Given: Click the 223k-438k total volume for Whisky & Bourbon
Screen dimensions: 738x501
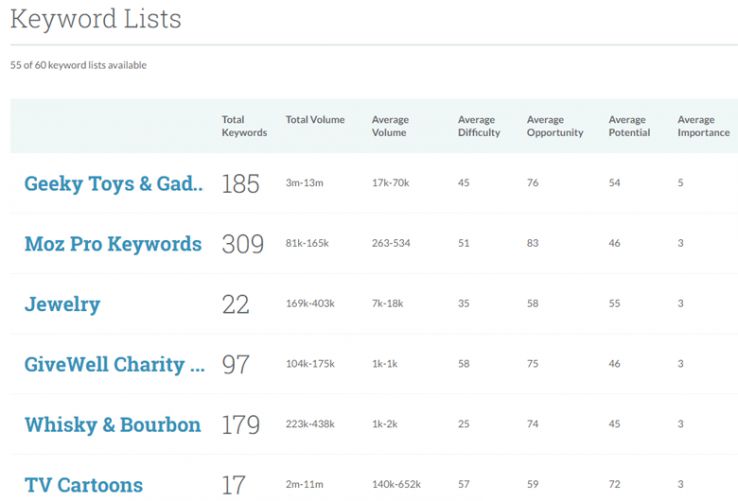Looking at the screenshot, I should click(311, 424).
